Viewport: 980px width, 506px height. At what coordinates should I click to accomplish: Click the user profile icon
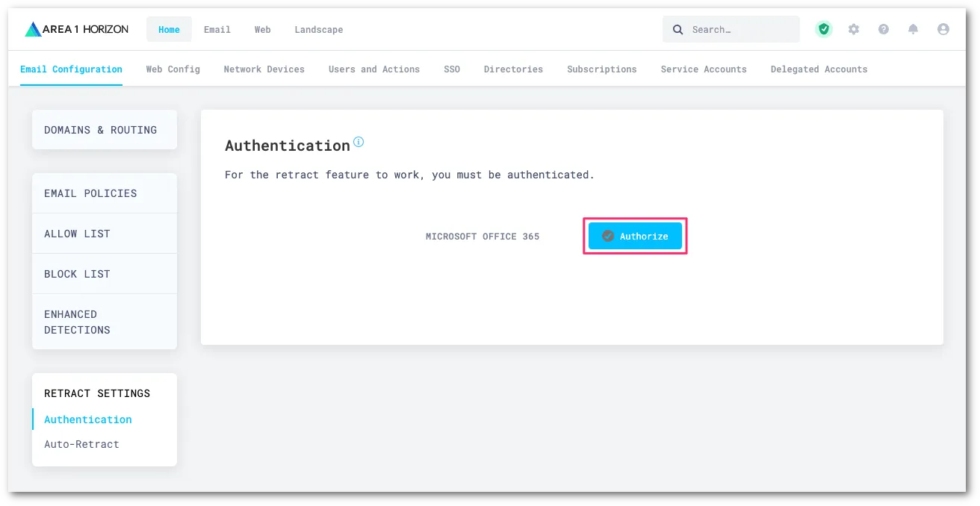pyautogui.click(x=943, y=29)
